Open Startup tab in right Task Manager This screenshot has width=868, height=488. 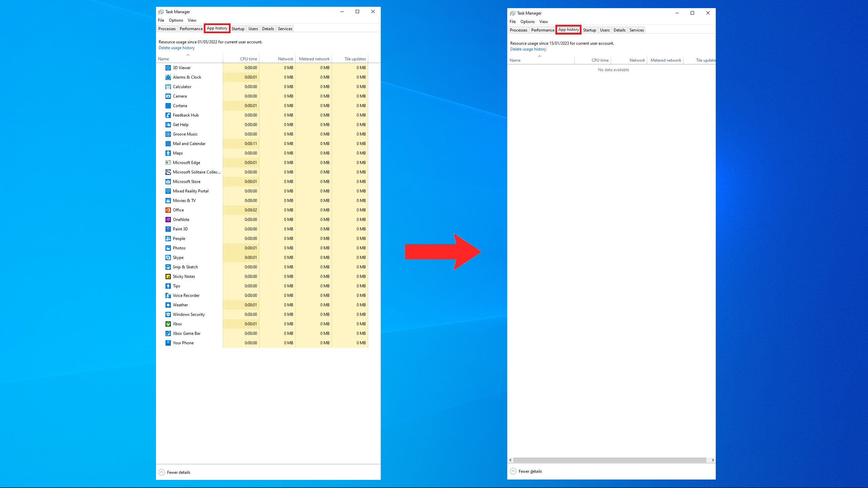point(589,30)
